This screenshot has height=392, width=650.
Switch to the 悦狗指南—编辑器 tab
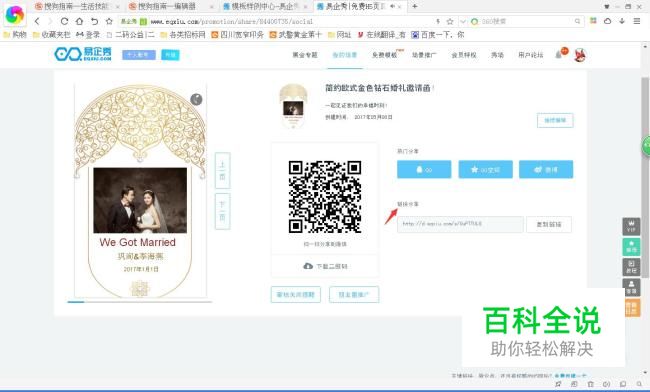[x=167, y=6]
